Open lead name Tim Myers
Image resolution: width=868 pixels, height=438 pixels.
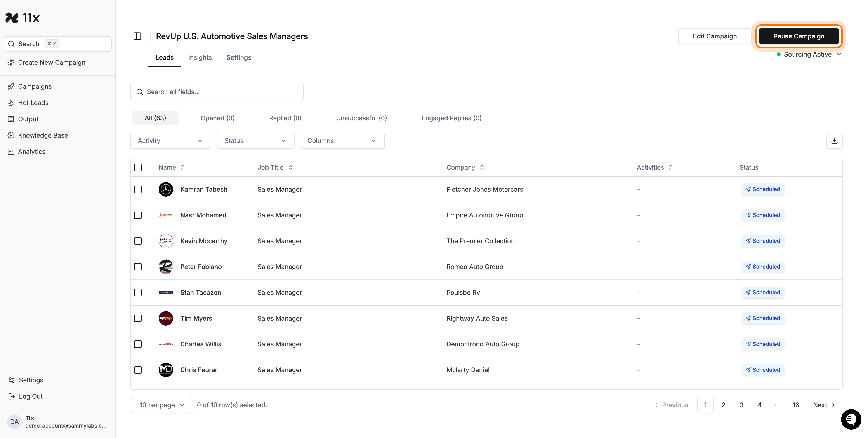pos(196,318)
